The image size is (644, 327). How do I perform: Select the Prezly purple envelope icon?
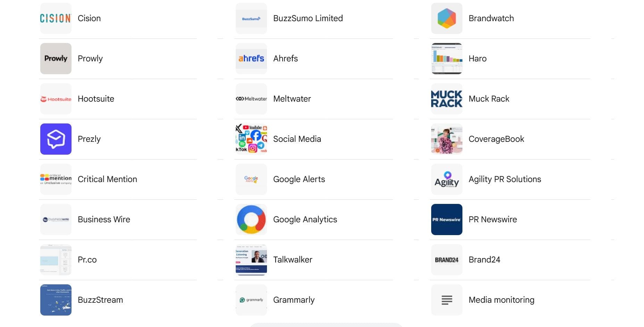tap(56, 139)
